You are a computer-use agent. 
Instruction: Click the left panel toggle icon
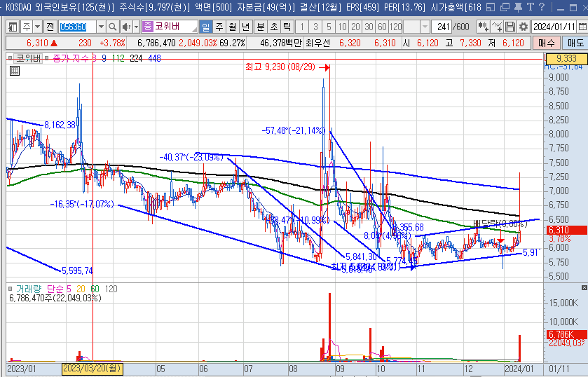13,27
